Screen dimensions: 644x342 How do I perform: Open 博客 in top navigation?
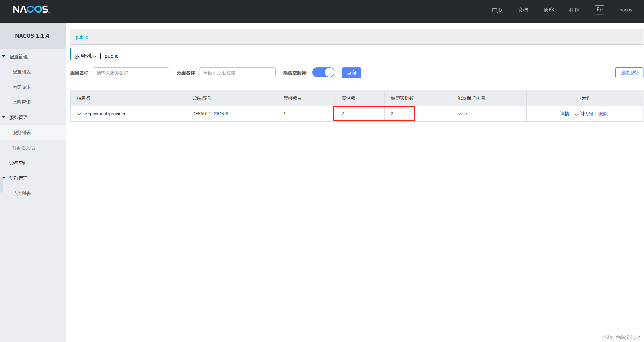[549, 10]
